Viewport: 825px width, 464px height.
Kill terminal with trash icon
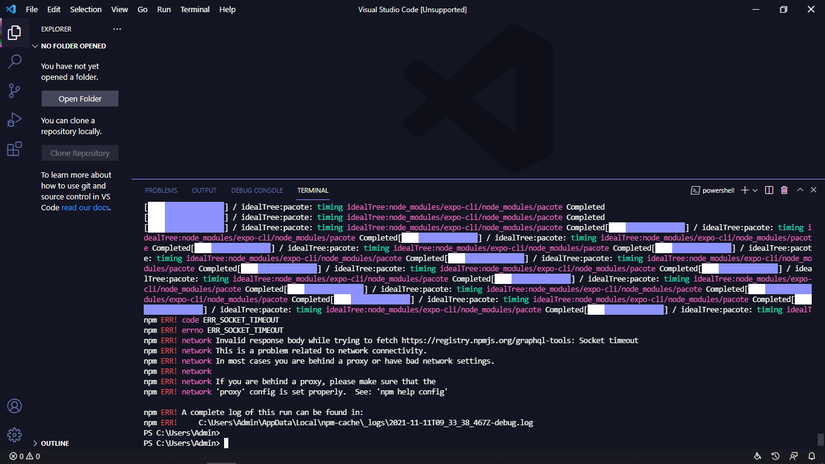(784, 190)
